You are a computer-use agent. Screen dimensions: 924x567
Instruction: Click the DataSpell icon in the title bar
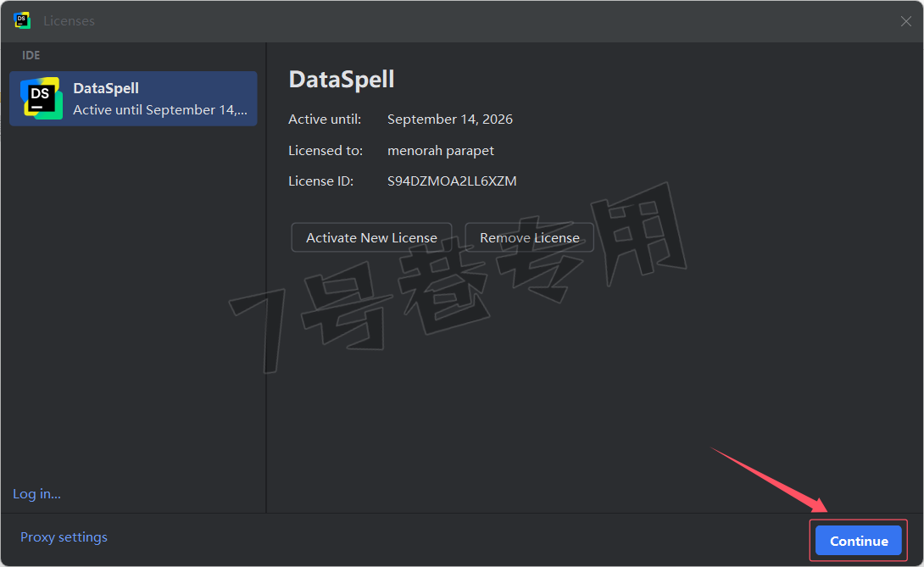tap(22, 20)
